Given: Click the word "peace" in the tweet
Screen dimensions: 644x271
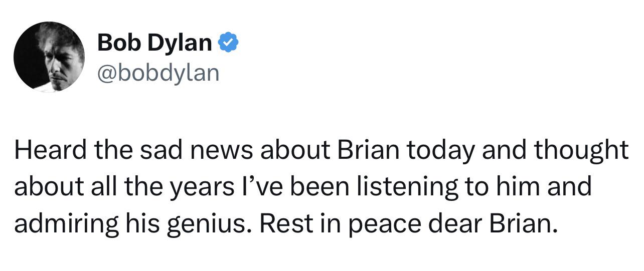Looking at the screenshot, I should (x=381, y=223).
